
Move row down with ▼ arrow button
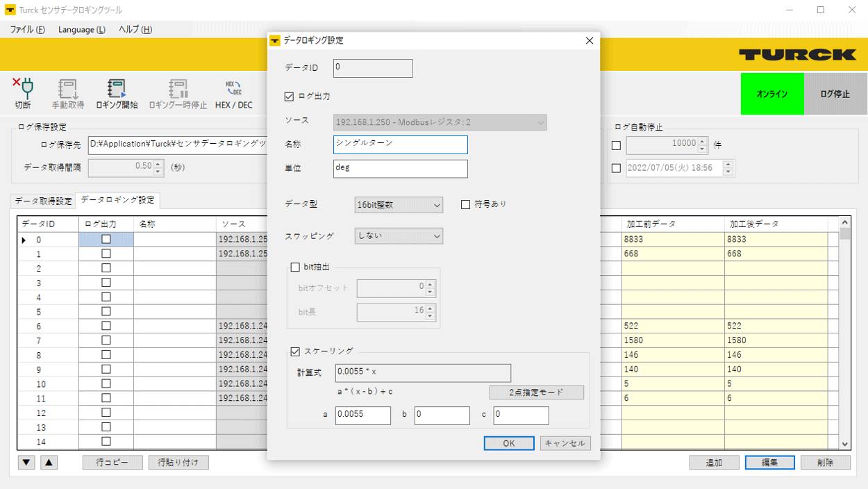[26, 463]
